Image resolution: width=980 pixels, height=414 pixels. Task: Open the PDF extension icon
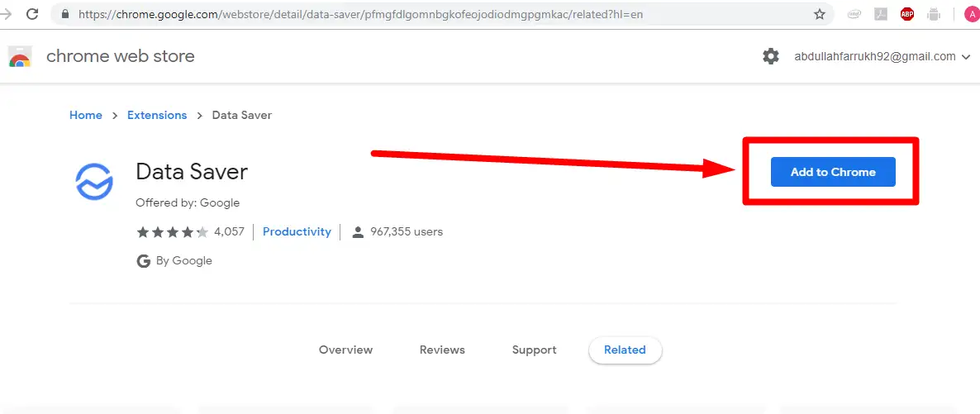pyautogui.click(x=881, y=14)
